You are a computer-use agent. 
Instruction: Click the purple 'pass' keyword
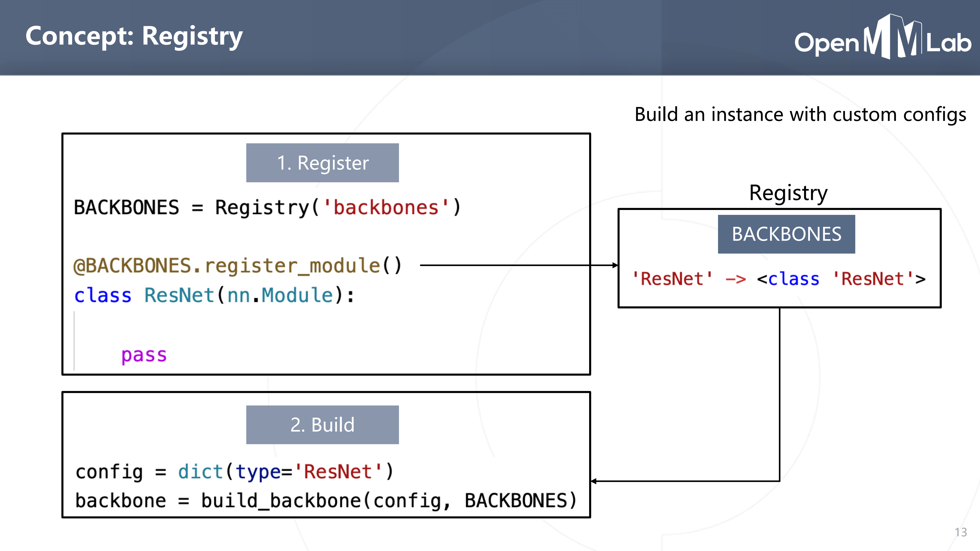144,355
